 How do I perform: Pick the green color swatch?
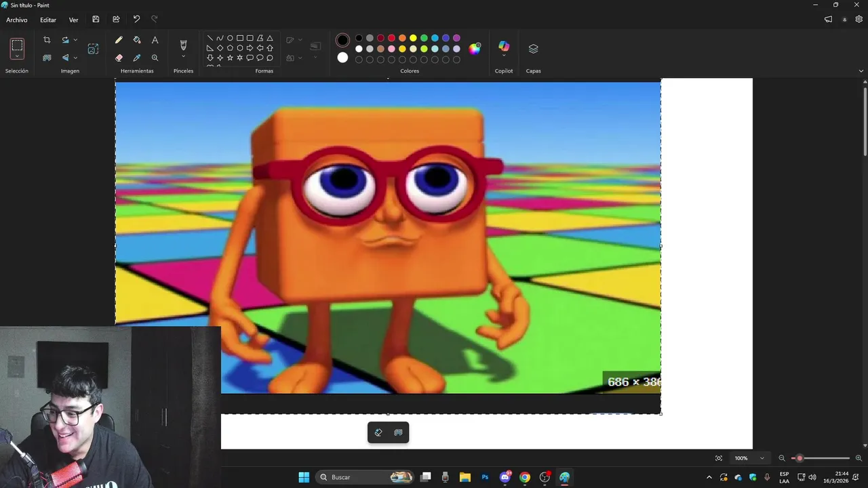click(424, 38)
